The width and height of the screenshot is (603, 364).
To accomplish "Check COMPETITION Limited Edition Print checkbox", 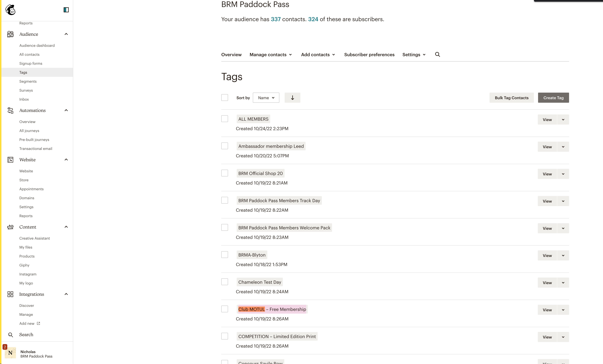I will click(225, 336).
